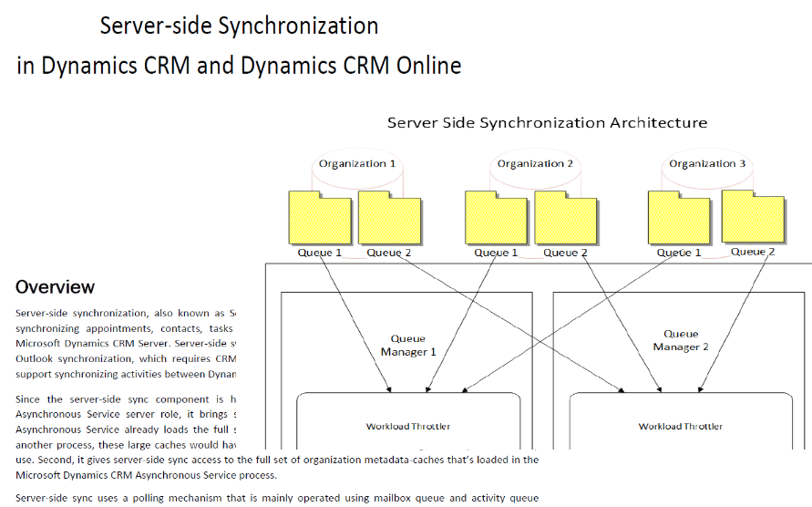Click the Server Side Synchronization Architecture title

click(x=547, y=123)
